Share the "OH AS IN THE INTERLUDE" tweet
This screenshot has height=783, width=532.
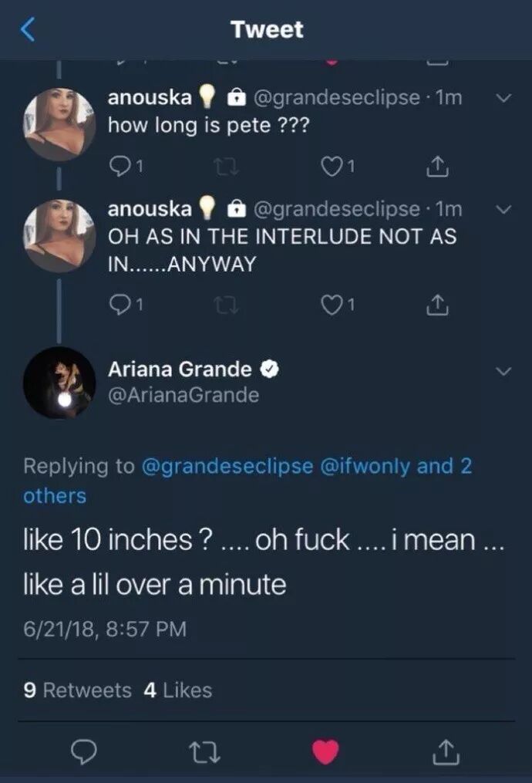tap(436, 305)
